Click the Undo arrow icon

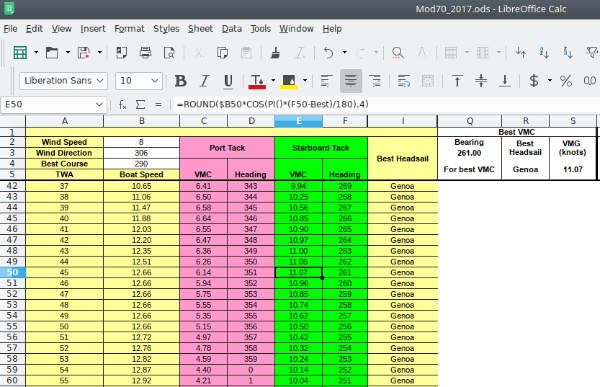328,52
